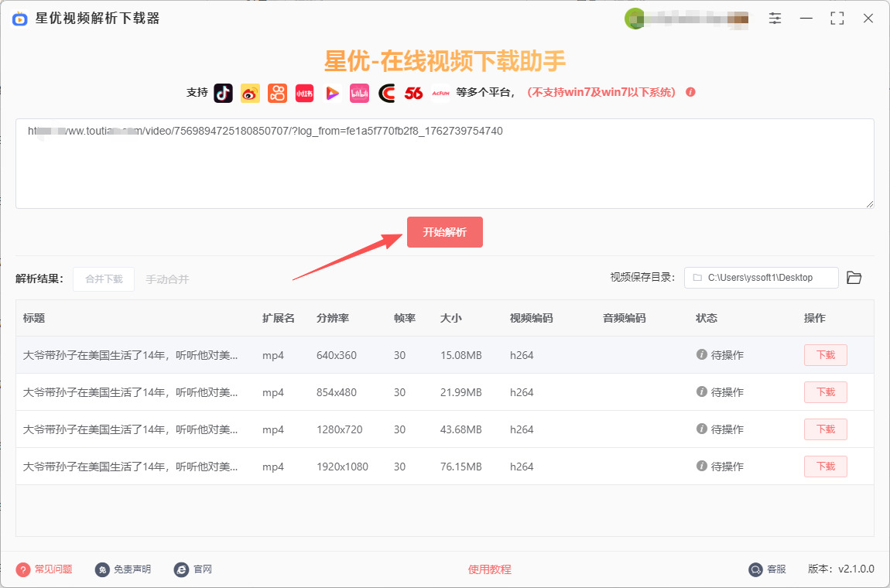The height and width of the screenshot is (588, 890).
Task: Click the Tencent Video play icon
Action: pyautogui.click(x=332, y=93)
